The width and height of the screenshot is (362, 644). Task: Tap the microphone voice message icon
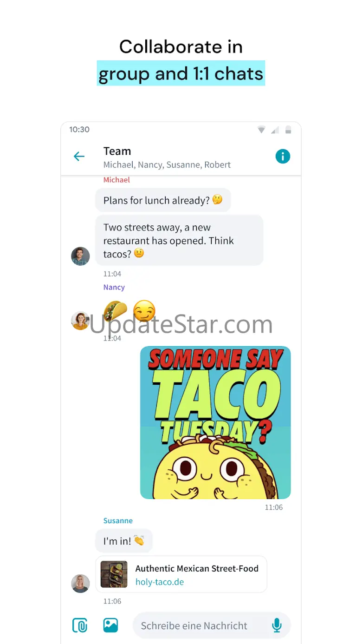(x=277, y=625)
